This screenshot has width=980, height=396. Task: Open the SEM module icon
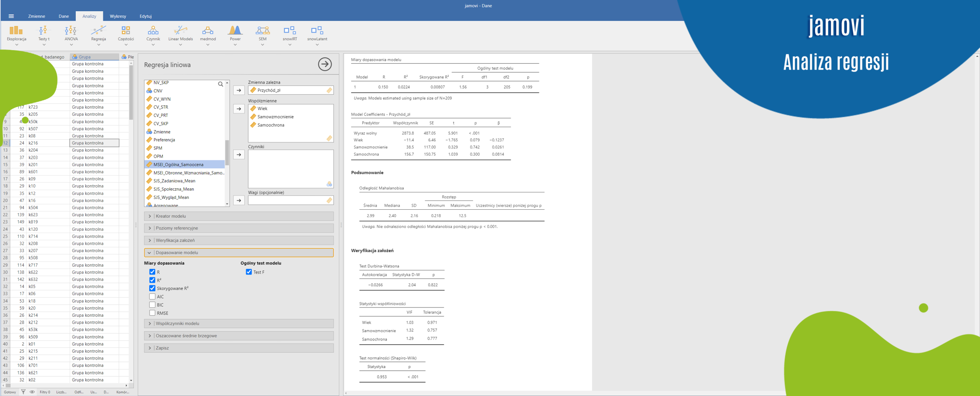click(262, 34)
